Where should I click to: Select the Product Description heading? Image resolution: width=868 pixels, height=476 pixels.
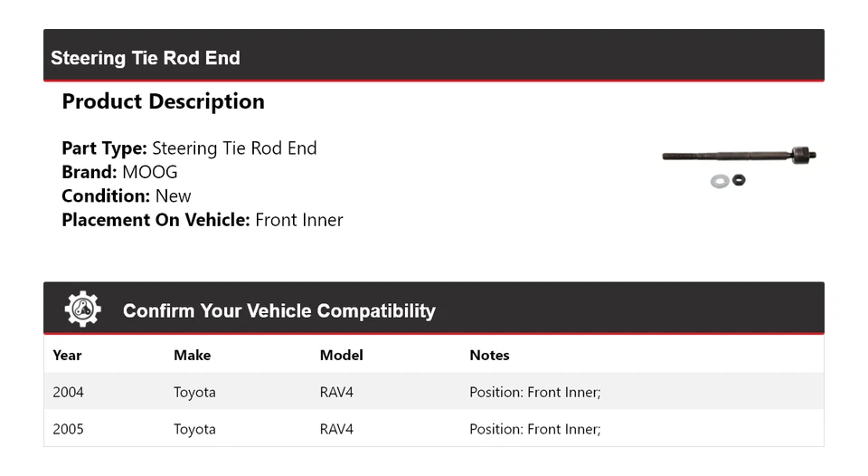[x=163, y=101]
